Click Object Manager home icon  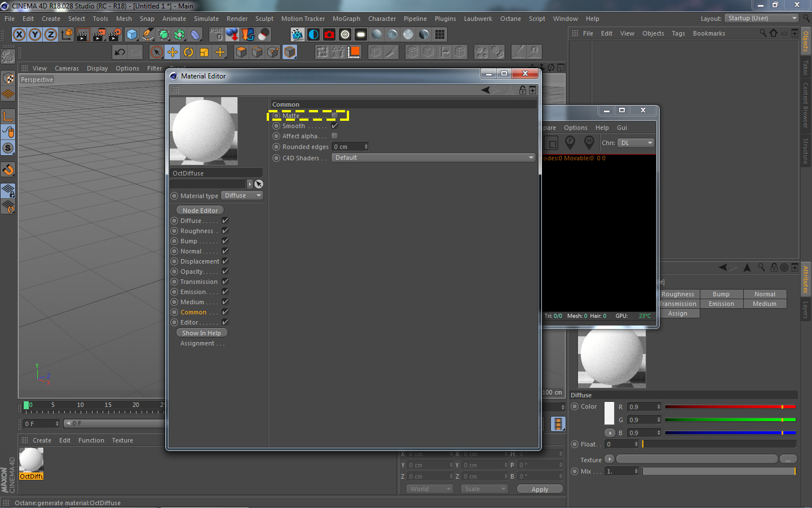(774, 33)
